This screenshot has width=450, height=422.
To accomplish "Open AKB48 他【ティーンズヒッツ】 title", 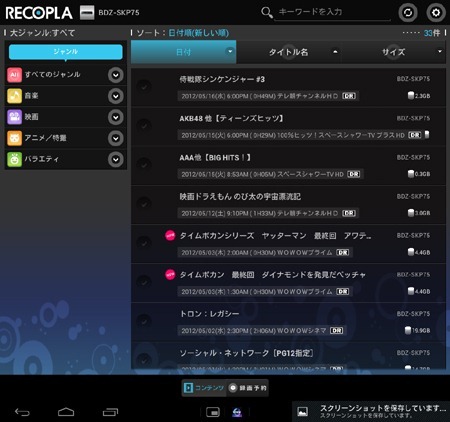I will (232, 118).
